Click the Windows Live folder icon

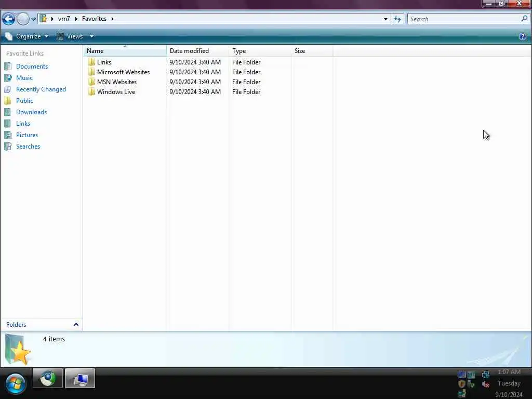(x=91, y=91)
